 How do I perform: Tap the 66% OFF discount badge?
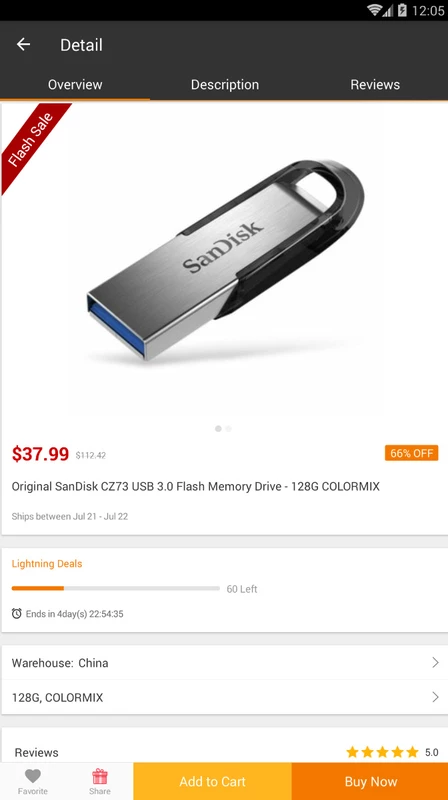411,453
